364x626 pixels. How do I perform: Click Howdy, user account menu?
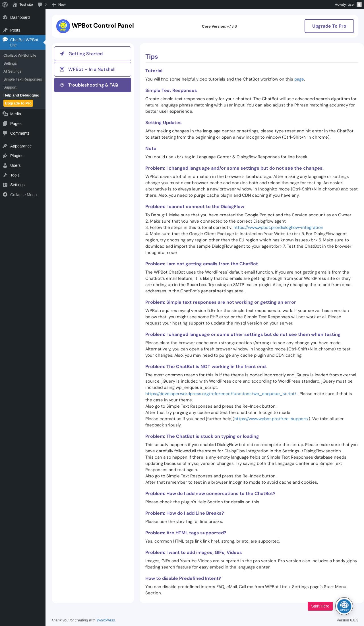click(348, 5)
